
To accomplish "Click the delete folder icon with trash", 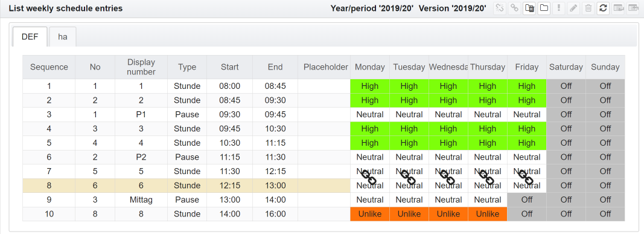I will point(529,8).
